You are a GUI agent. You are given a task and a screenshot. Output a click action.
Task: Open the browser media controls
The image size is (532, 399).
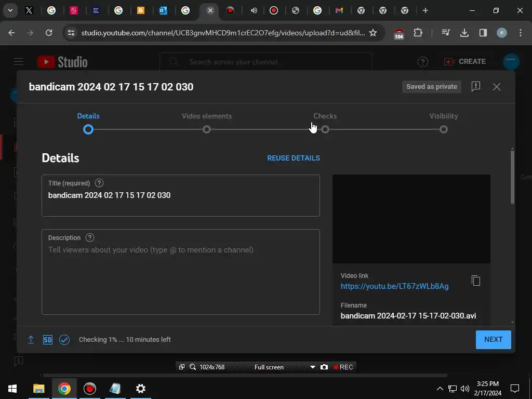[445, 33]
